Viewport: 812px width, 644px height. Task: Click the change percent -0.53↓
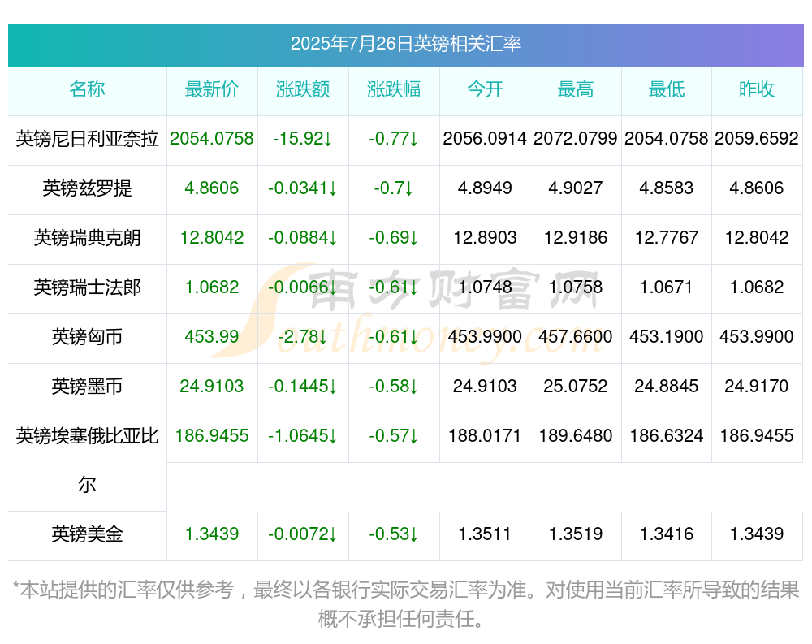coord(394,534)
